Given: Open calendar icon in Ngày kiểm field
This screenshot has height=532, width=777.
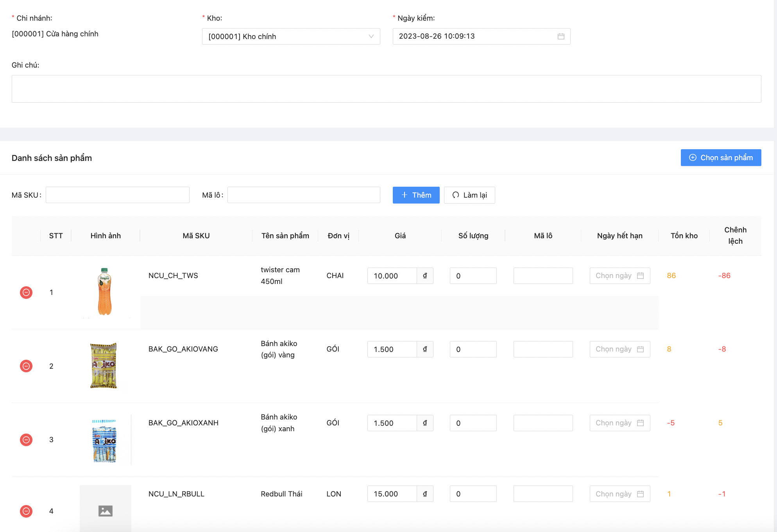Looking at the screenshot, I should pos(561,36).
